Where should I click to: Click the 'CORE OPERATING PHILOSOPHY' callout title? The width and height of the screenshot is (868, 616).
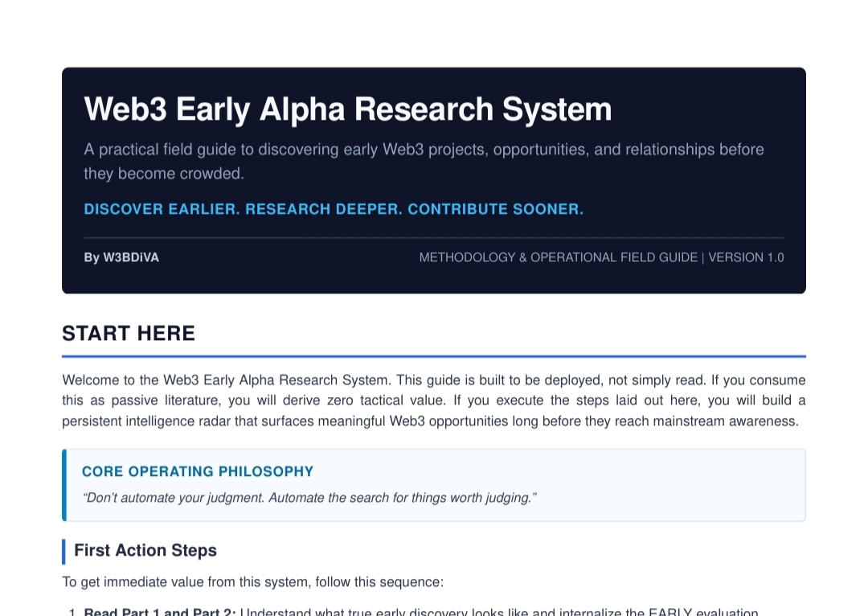(198, 471)
